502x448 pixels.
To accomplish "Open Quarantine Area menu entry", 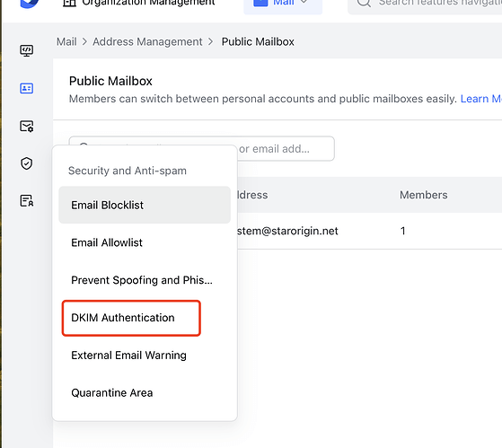I will (145, 392).
